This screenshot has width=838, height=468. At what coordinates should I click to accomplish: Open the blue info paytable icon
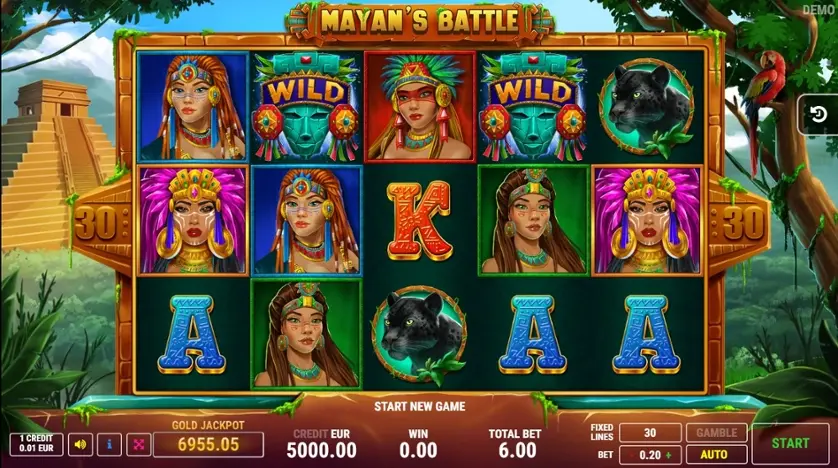click(109, 444)
